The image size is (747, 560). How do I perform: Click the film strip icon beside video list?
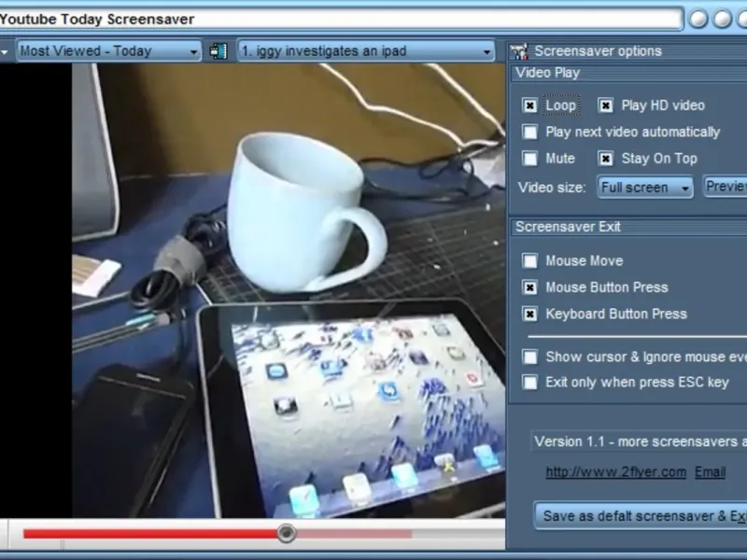click(218, 51)
